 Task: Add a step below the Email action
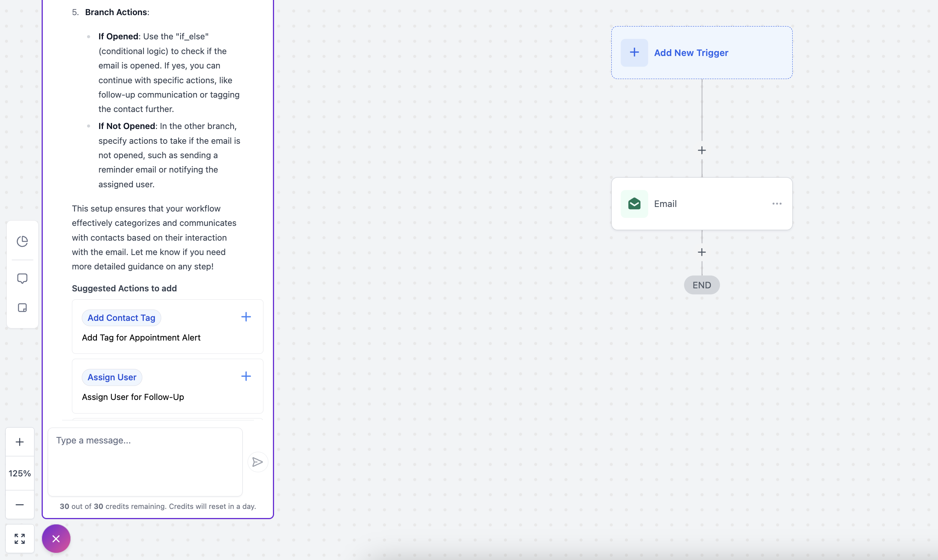click(702, 252)
